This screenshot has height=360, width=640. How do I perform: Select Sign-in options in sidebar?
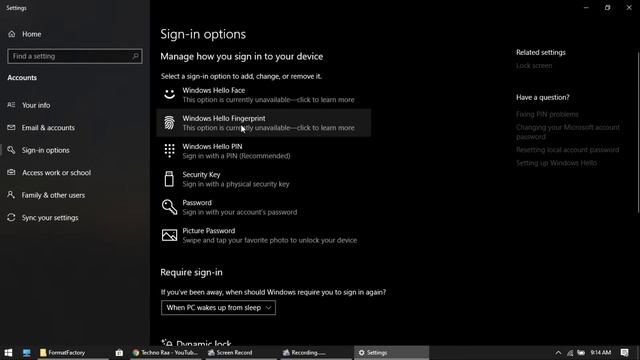(45, 150)
